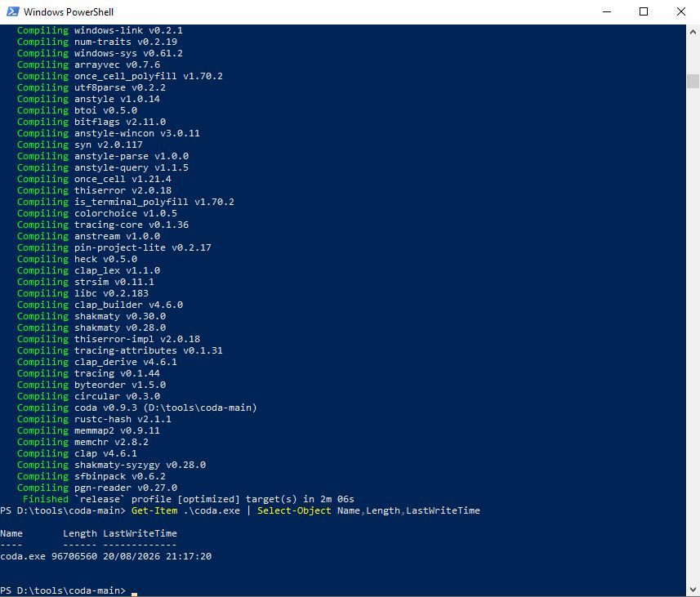The image size is (700, 597).
Task: Click the 'Get-Item' command word
Action: [x=154, y=510]
